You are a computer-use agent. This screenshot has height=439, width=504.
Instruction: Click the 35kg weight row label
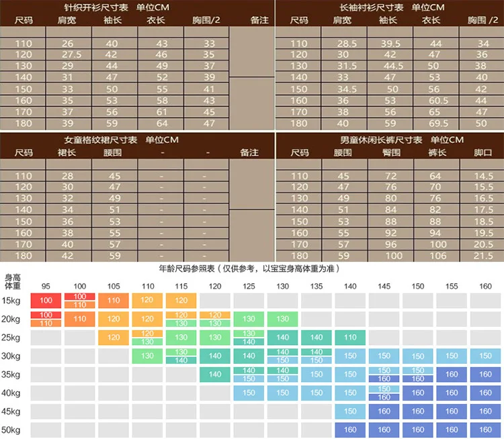(11, 375)
